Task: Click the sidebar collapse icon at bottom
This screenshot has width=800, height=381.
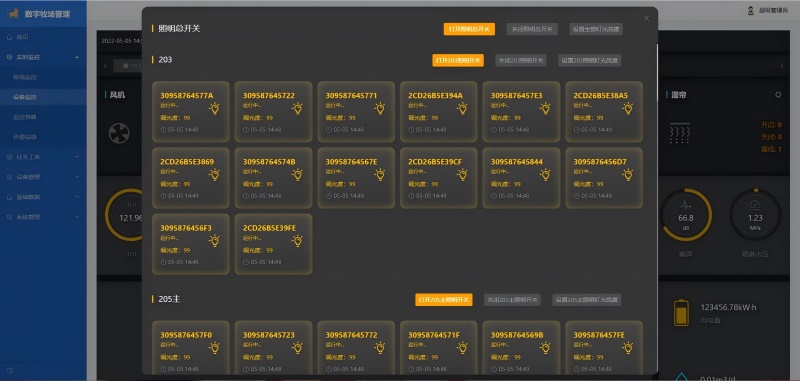Action: pyautogui.click(x=10, y=370)
